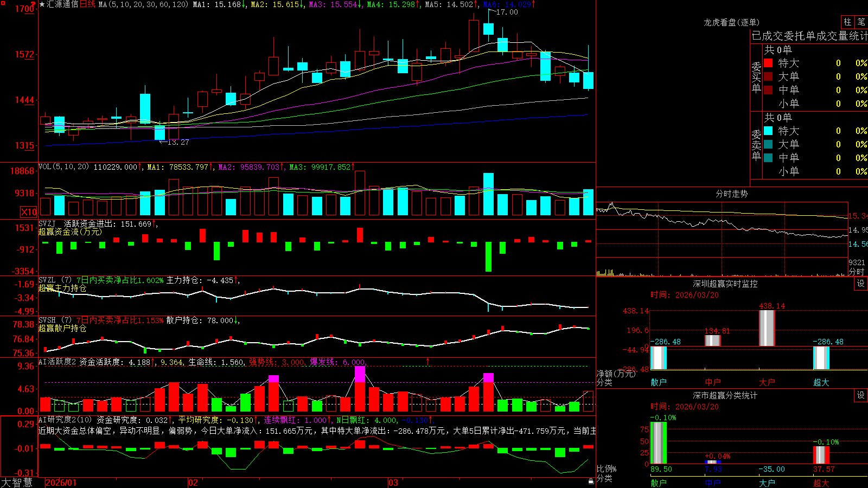Click the 03 month marker on the axis
Viewport: 868px width, 488px height.
pyautogui.click(x=393, y=483)
